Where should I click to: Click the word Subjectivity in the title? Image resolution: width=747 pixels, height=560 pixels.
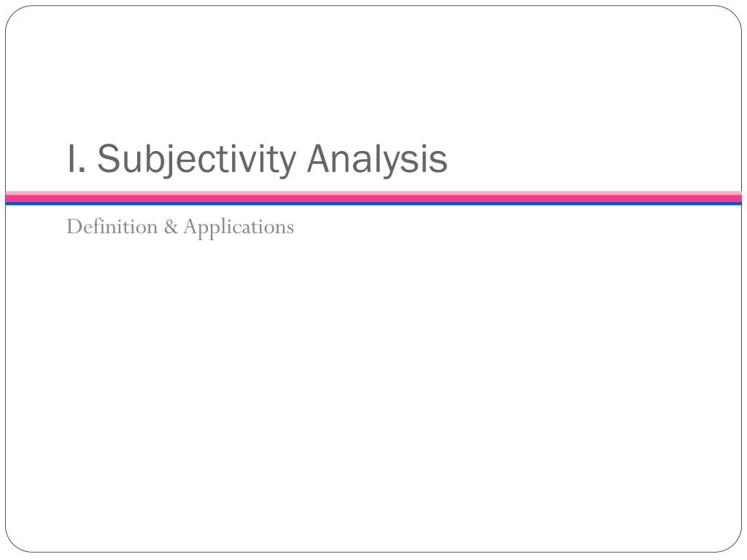tap(197, 160)
